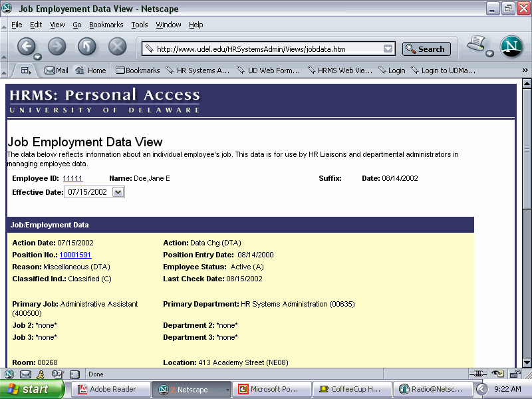
Task: Open the Tools menu
Action: click(x=140, y=25)
